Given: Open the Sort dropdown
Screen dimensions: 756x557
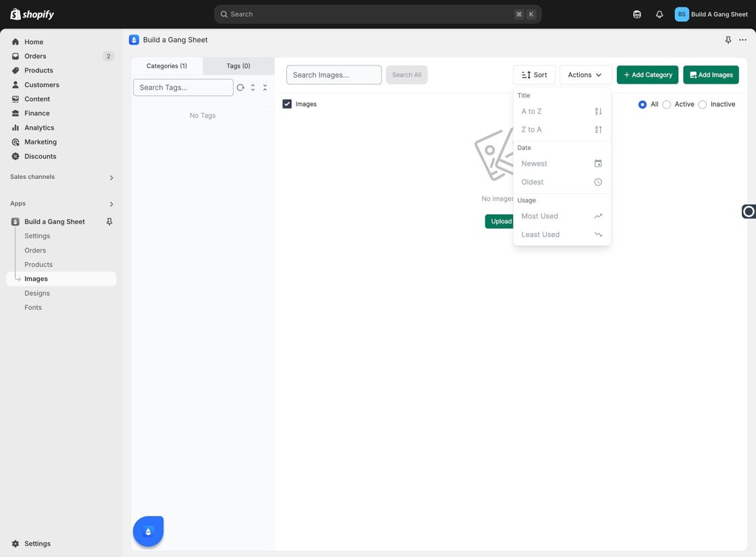Looking at the screenshot, I should point(534,75).
